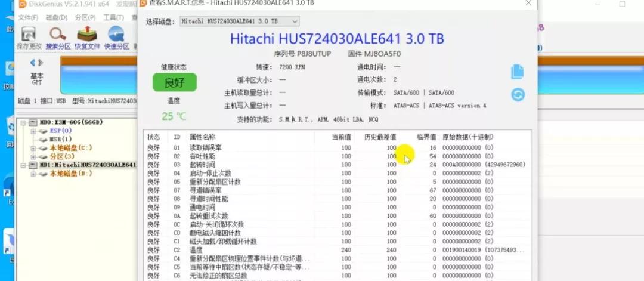Viewport: 644px width, 281px height.
Task: Select 本地磁盘(D:) in disk tree
Action: point(70,174)
